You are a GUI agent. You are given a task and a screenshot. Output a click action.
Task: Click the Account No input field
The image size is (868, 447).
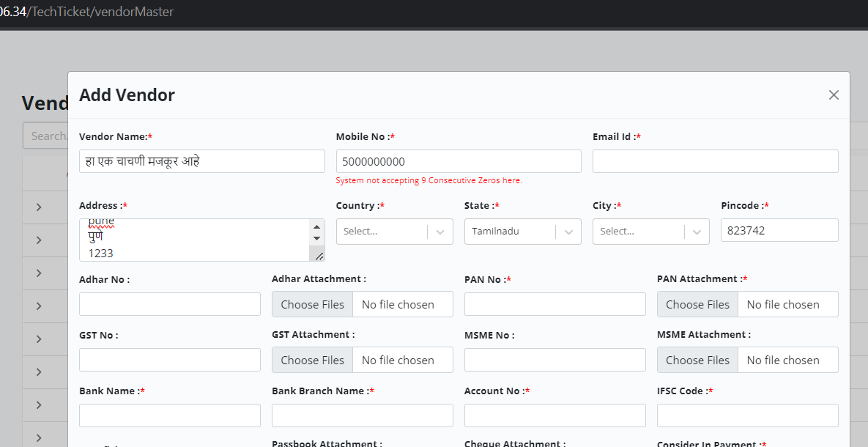(554, 415)
